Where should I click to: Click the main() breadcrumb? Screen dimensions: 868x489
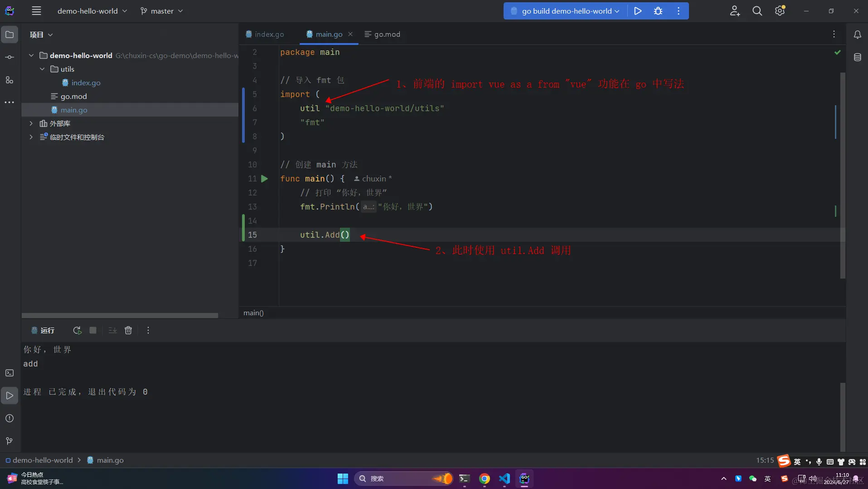click(x=253, y=313)
